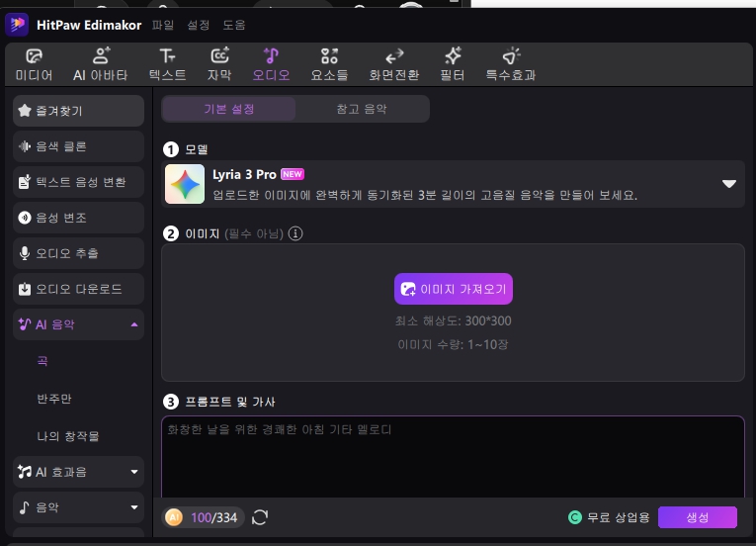Select 반주만 under AI 음악
Viewport: 756px width, 546px height.
click(54, 399)
